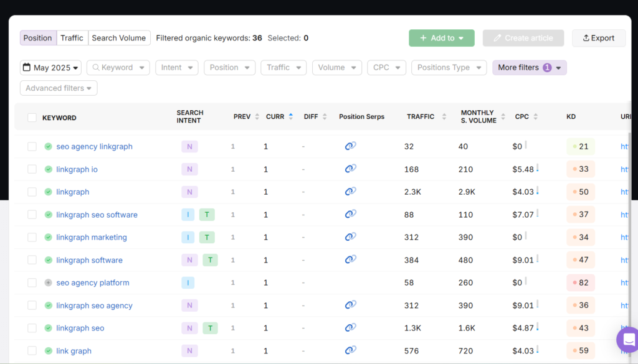638x364 pixels.
Task: Open SERP link for linkgraph io
Action: pyautogui.click(x=350, y=169)
